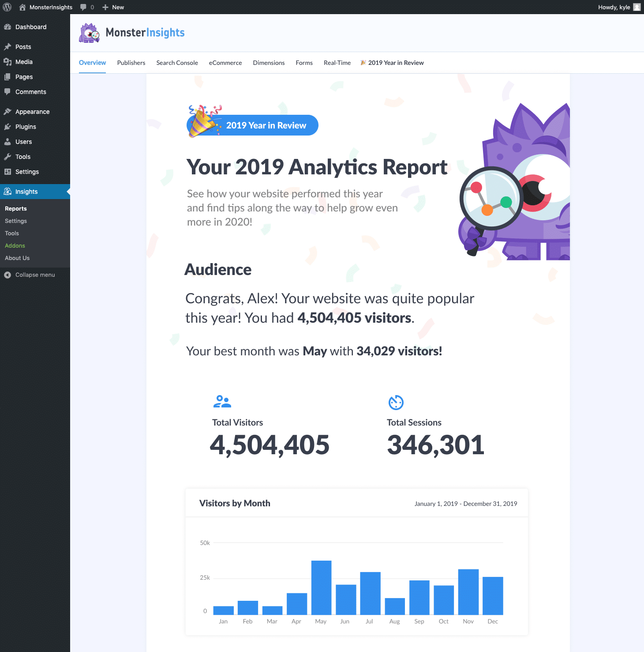Click the Total Sessions stopwatch icon
The image size is (644, 652).
point(396,402)
